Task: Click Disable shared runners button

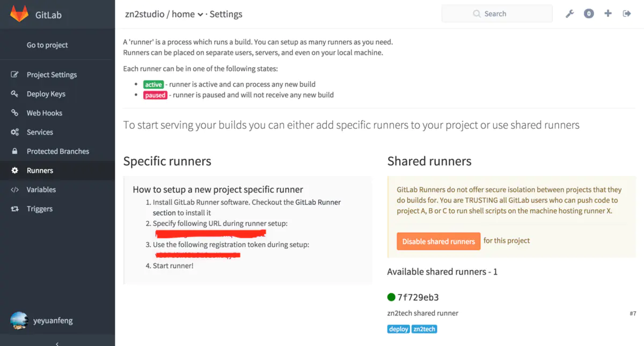Action: pos(438,241)
